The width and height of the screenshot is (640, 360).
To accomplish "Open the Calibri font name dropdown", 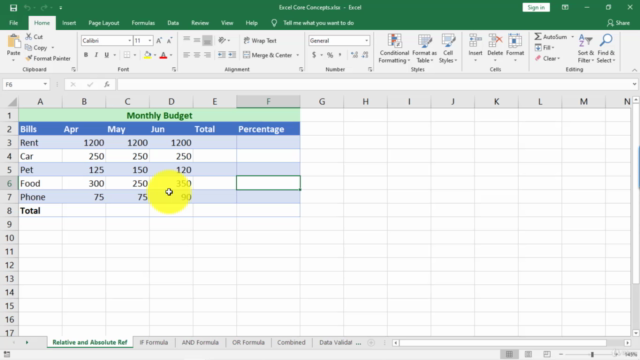I will (129, 40).
